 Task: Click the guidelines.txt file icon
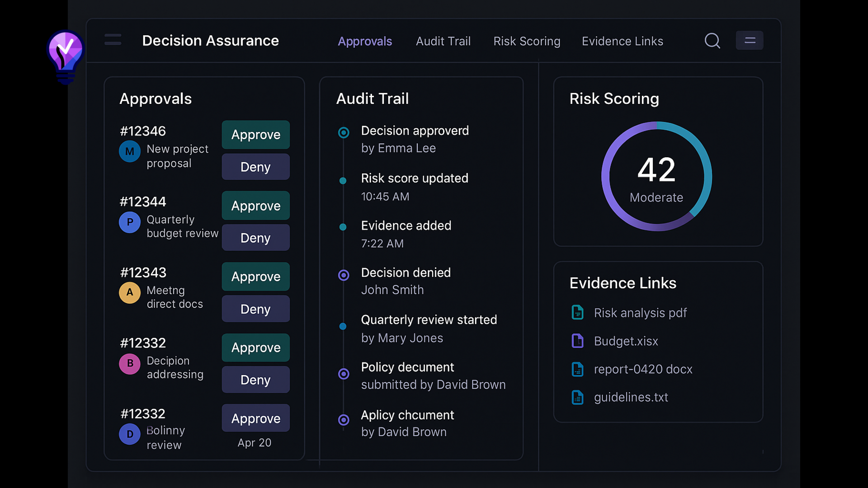pyautogui.click(x=577, y=397)
